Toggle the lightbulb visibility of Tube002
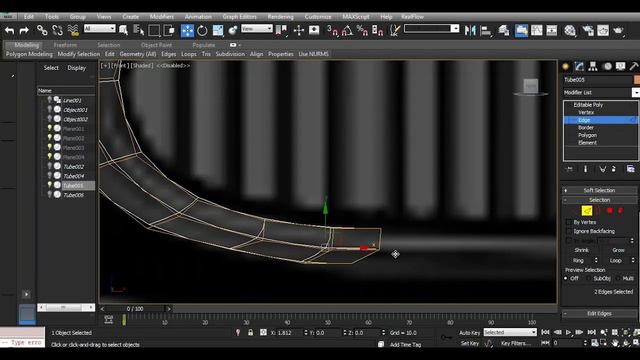The image size is (640, 360). tap(50, 166)
